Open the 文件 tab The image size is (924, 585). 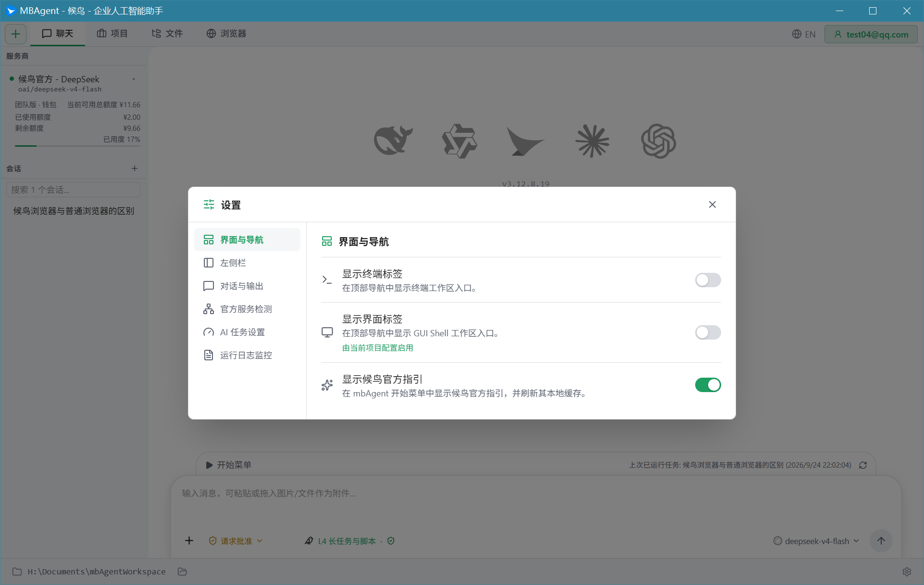(167, 34)
